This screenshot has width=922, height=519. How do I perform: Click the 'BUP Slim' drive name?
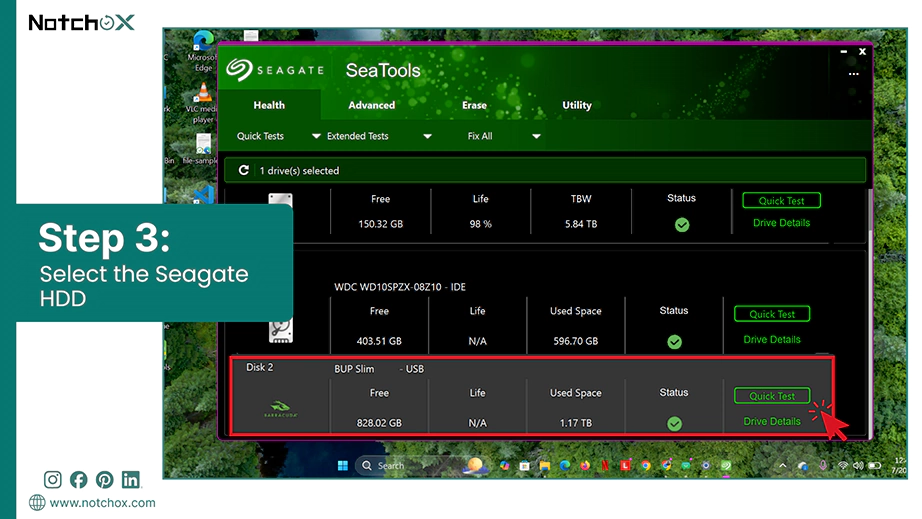(354, 369)
